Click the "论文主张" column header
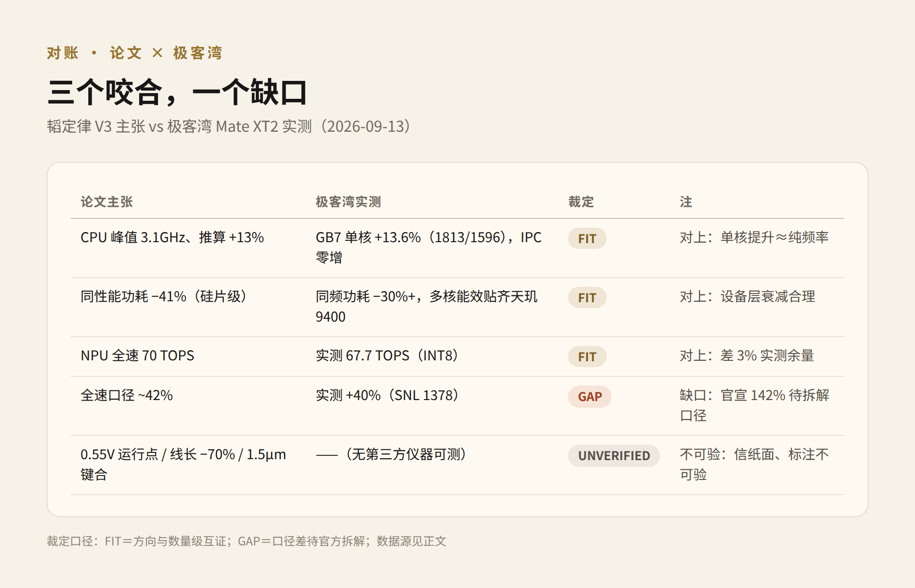 (x=107, y=202)
